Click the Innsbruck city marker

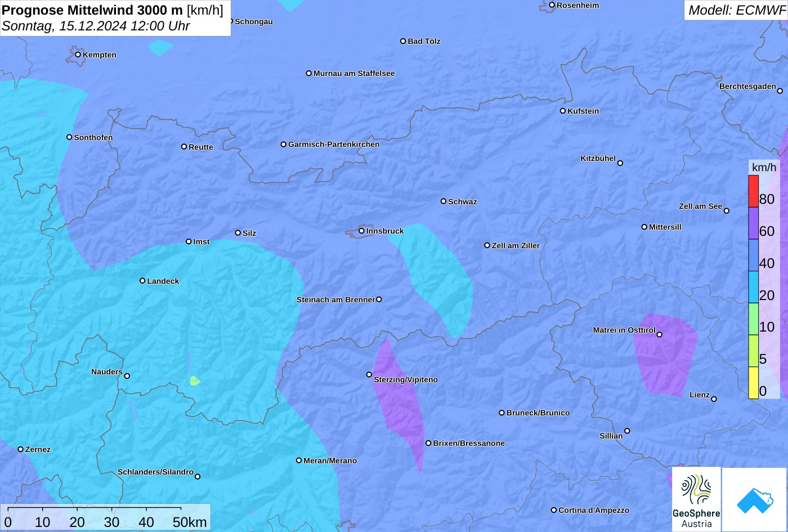point(361,231)
